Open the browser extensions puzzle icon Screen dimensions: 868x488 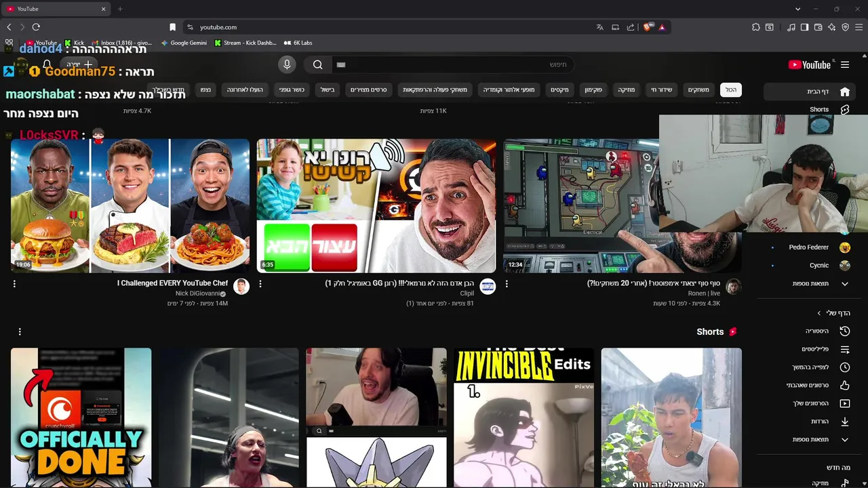coord(755,27)
